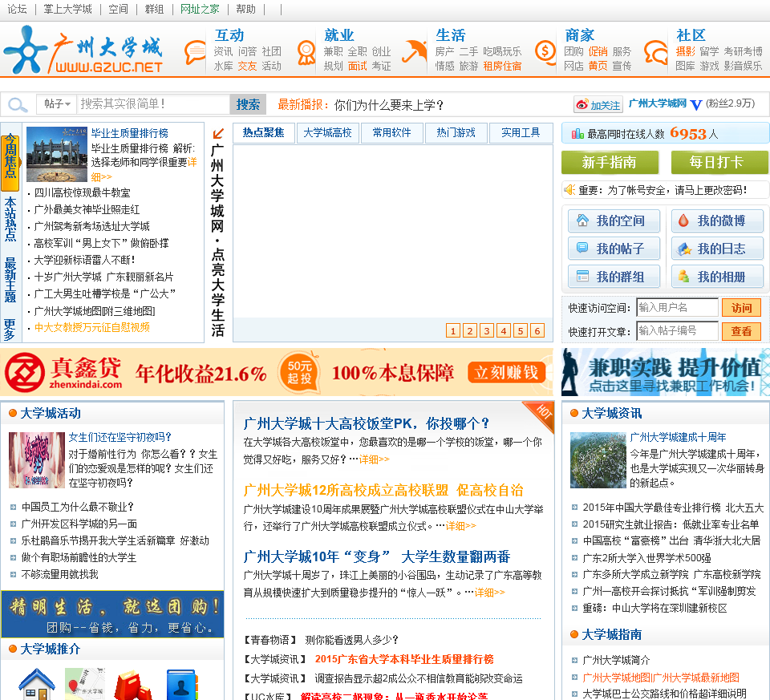Click the 输入用户名 input field

point(677,308)
